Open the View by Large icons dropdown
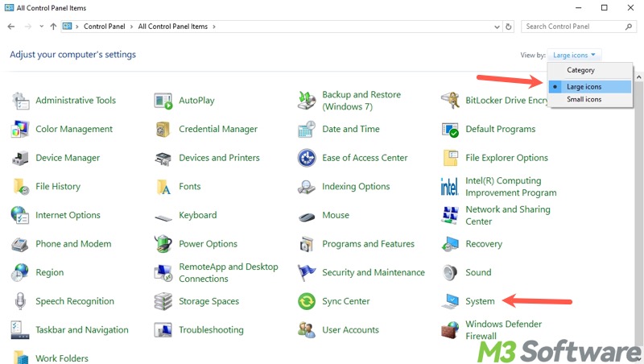Image resolution: width=644 pixels, height=364 pixels. pyautogui.click(x=574, y=55)
